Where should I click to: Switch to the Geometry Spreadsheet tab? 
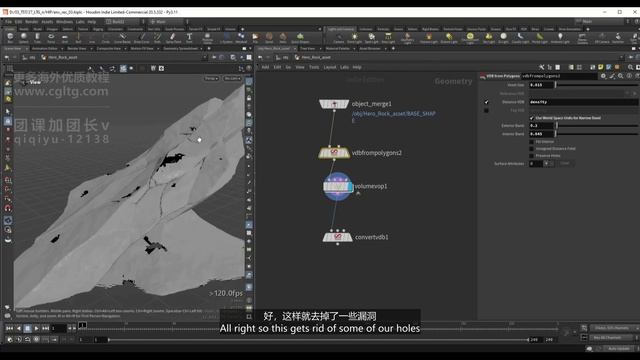tap(180, 49)
